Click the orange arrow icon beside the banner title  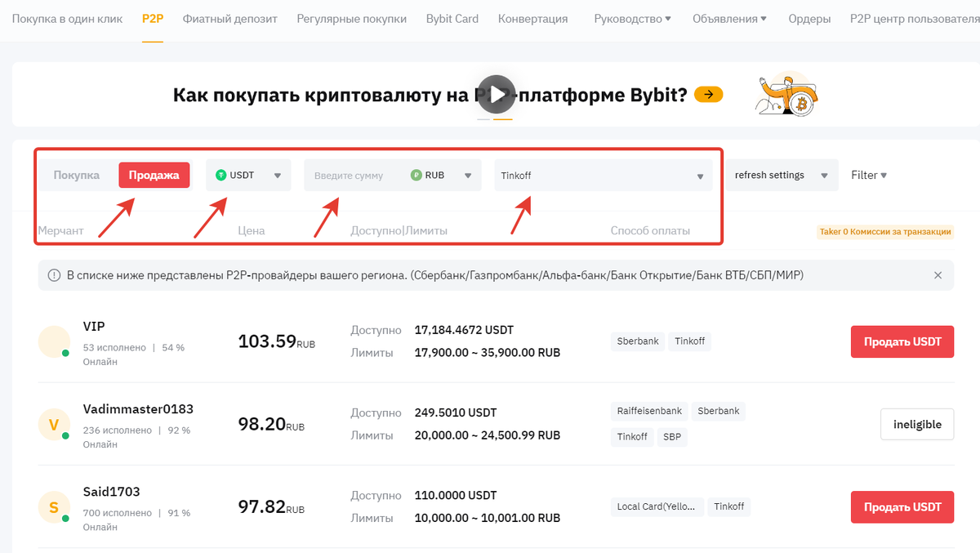pyautogui.click(x=707, y=94)
